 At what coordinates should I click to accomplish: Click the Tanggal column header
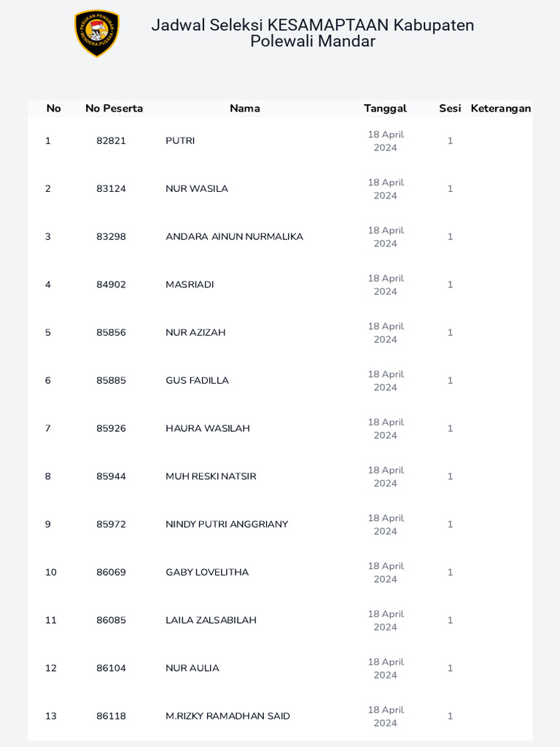point(385,109)
